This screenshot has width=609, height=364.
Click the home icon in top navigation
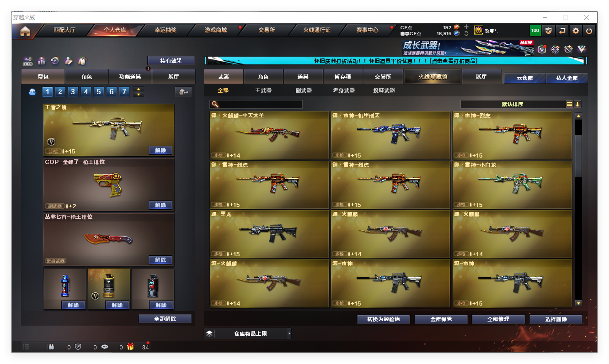25,31
